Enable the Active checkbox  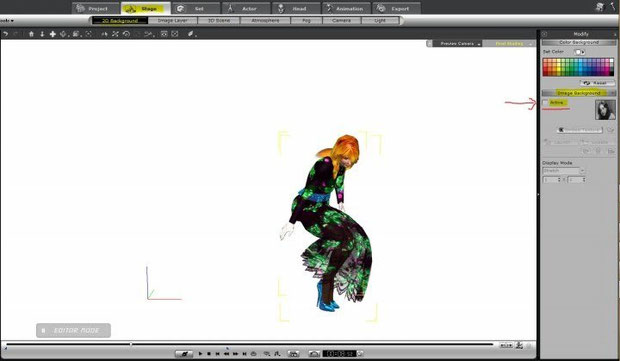pos(546,103)
